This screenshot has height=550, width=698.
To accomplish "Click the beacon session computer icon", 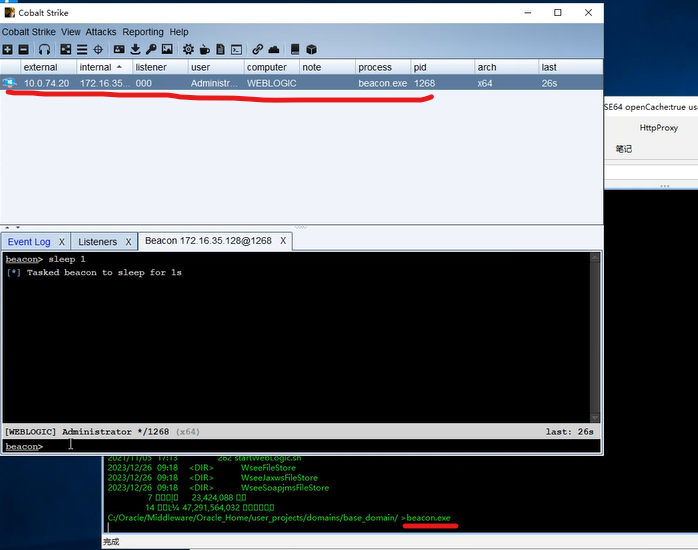I will coord(9,83).
